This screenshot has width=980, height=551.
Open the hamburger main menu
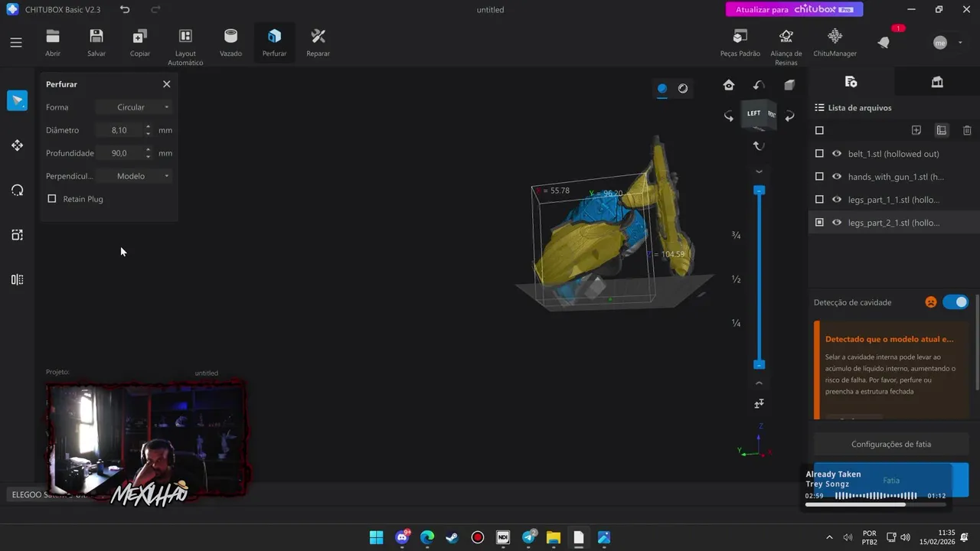coord(16,43)
